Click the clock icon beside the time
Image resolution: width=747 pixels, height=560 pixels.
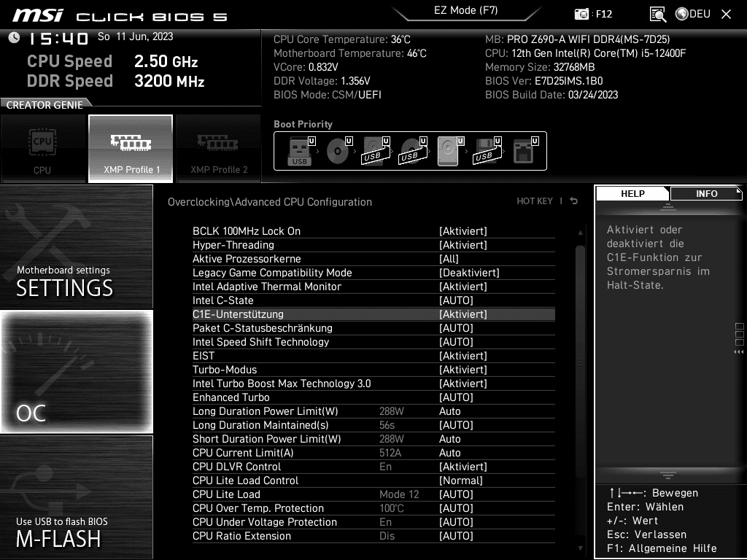coord(14,38)
